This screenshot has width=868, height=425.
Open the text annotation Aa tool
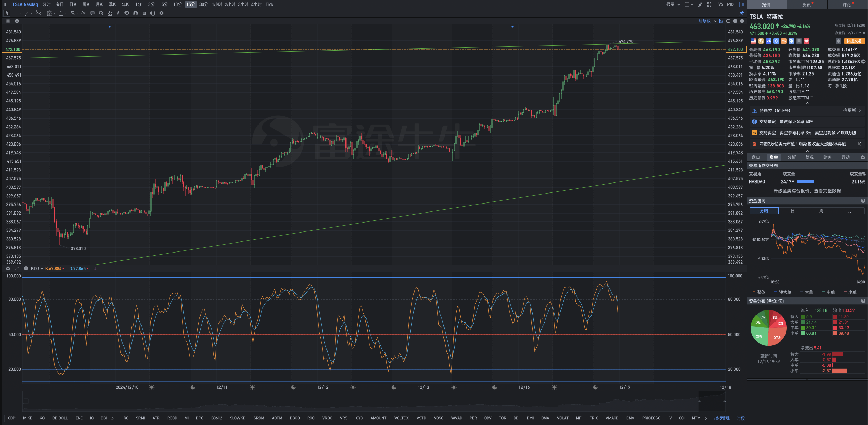point(84,13)
